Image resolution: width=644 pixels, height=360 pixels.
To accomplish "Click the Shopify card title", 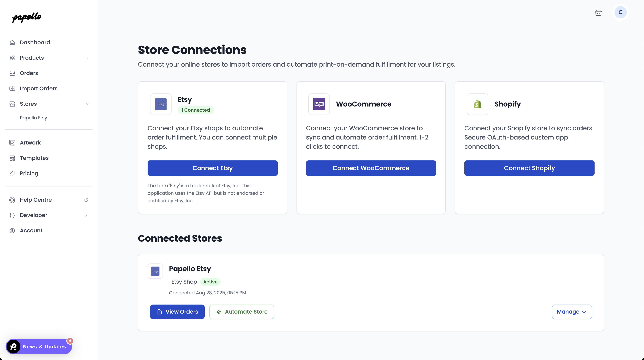I will pyautogui.click(x=508, y=104).
